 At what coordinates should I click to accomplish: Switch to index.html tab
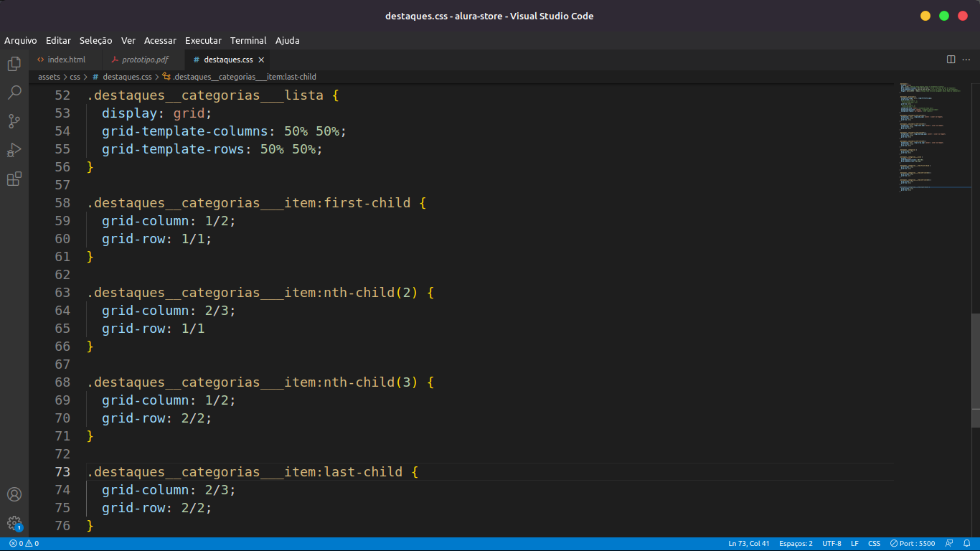(x=65, y=60)
